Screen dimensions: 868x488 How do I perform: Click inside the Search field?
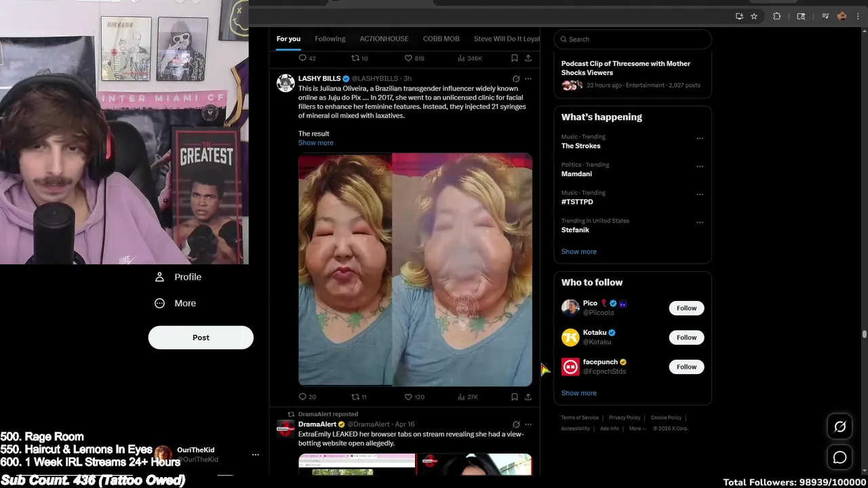coord(633,39)
